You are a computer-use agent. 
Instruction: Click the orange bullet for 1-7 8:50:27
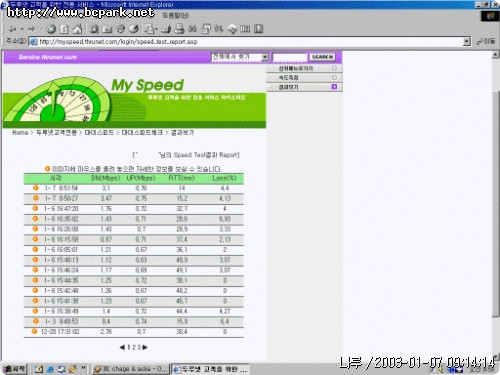click(x=36, y=198)
